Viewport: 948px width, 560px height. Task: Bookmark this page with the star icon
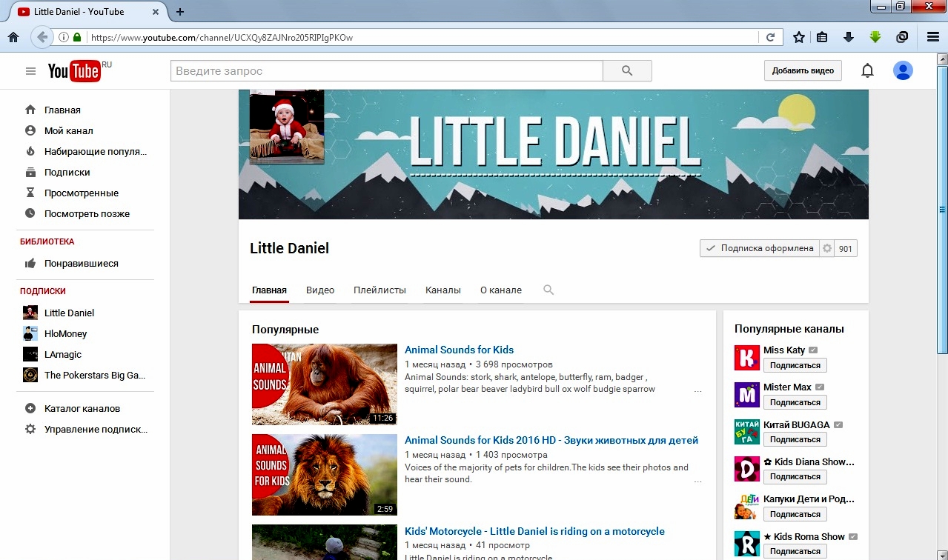click(x=799, y=37)
